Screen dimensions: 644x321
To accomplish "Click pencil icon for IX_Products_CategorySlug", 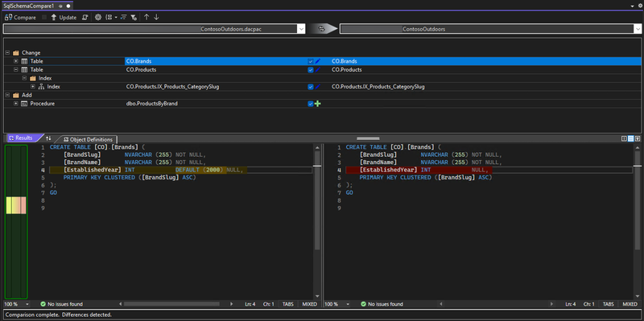I will (x=317, y=87).
